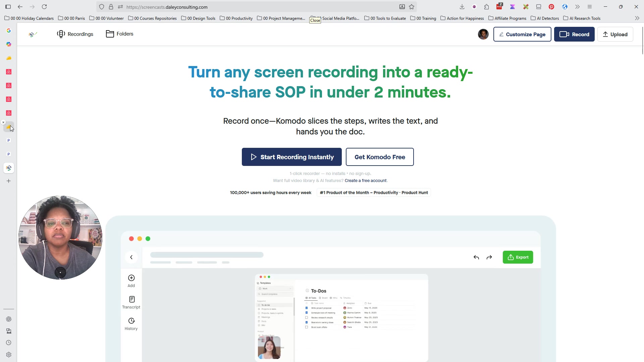
Task: Switch to the Daley Consulting tab in the sidebar
Action: coord(9,168)
